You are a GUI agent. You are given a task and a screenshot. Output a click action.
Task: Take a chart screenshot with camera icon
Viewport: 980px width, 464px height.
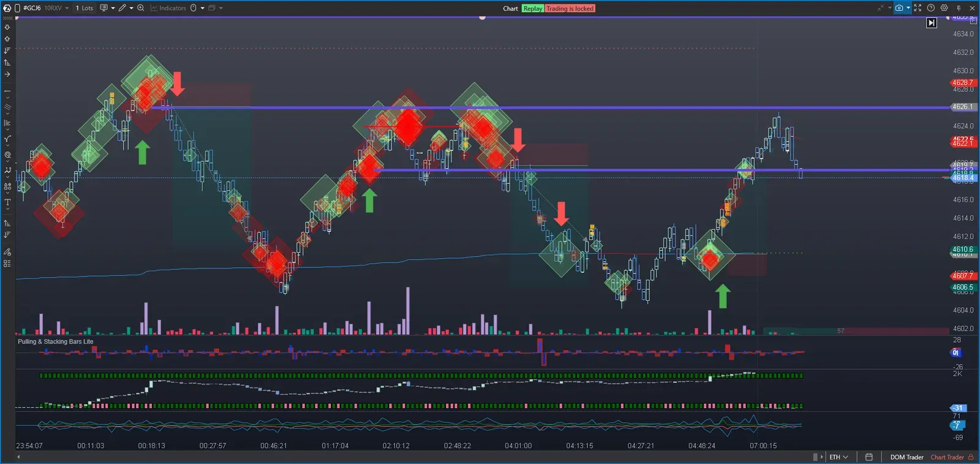click(899, 8)
